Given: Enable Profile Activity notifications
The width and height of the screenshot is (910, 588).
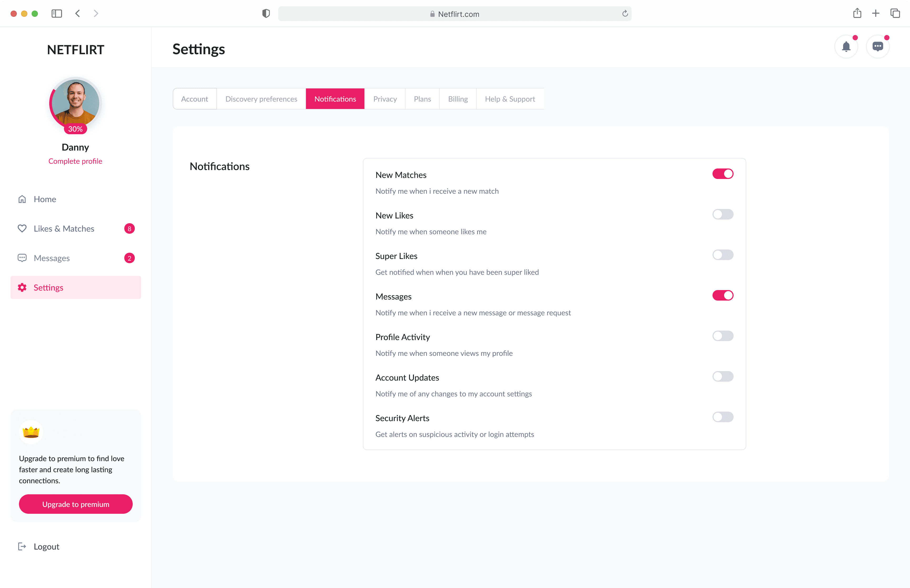Looking at the screenshot, I should tap(723, 336).
